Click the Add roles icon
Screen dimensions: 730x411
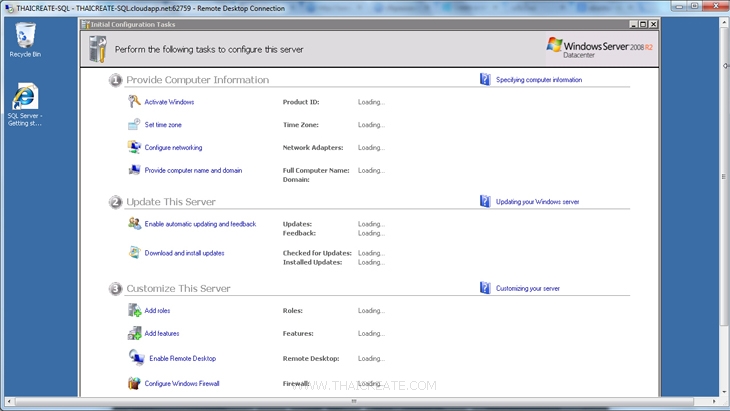134,311
